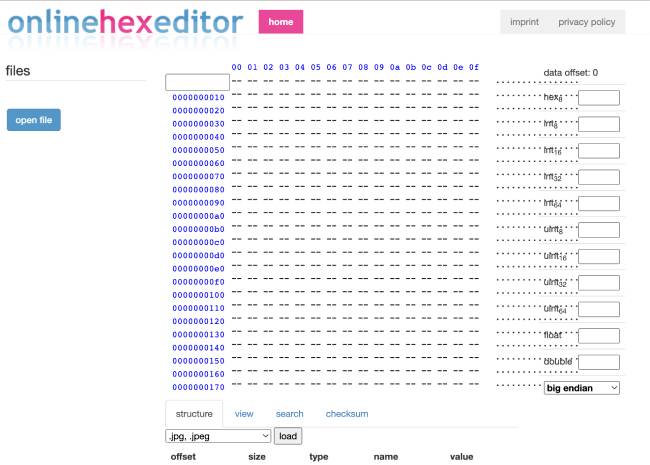Click the value column heading

tap(461, 457)
